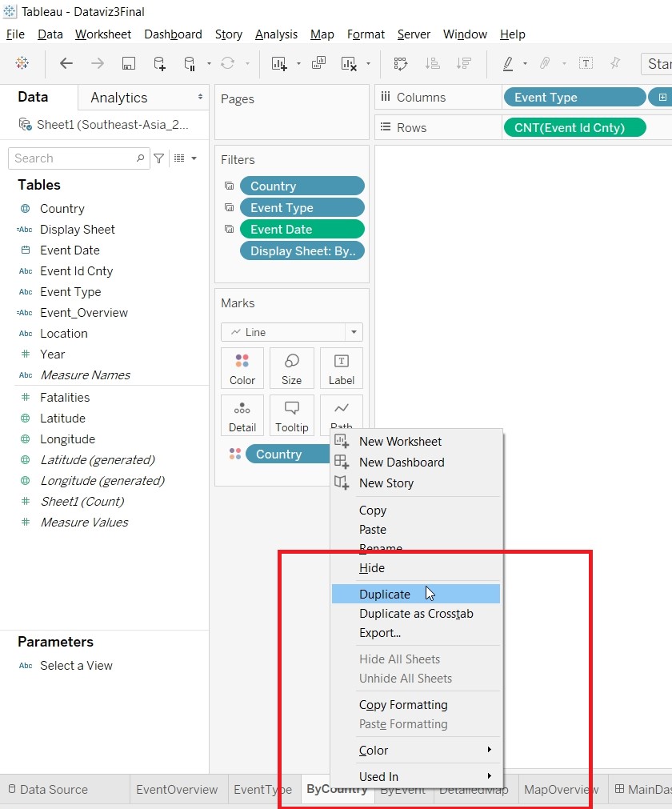This screenshot has height=809, width=672.
Task: Click the Event Type pill on Columns
Action: click(x=573, y=98)
